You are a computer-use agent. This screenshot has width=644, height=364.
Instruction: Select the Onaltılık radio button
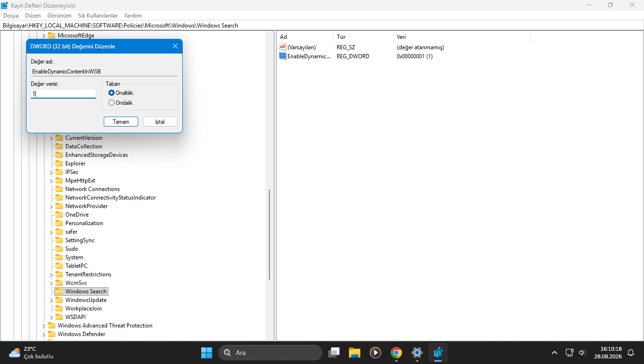(112, 93)
